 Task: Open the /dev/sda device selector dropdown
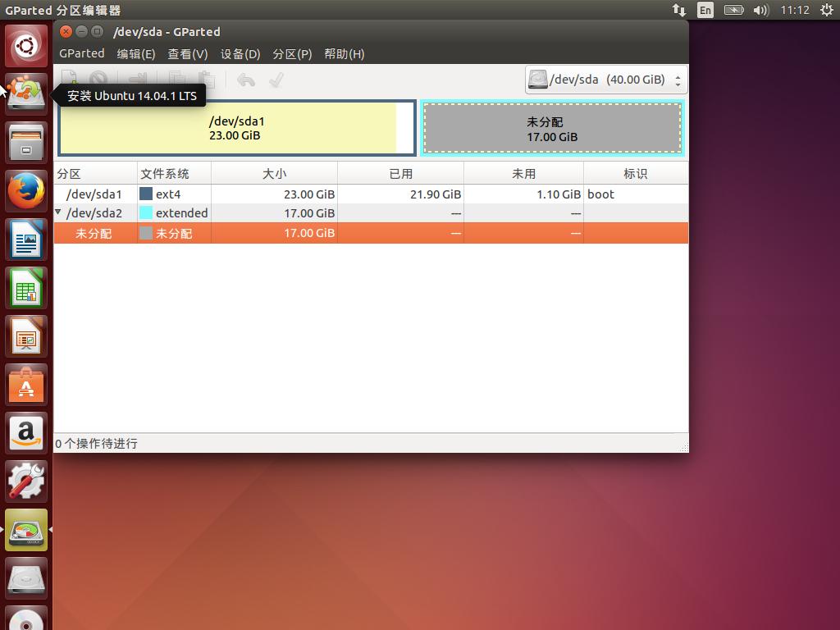click(605, 80)
